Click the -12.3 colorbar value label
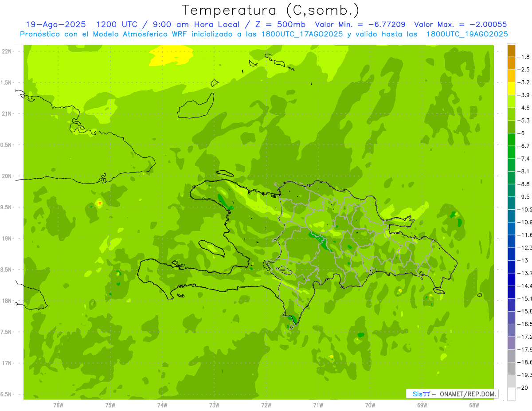This screenshot has height=411, width=532. click(x=525, y=247)
